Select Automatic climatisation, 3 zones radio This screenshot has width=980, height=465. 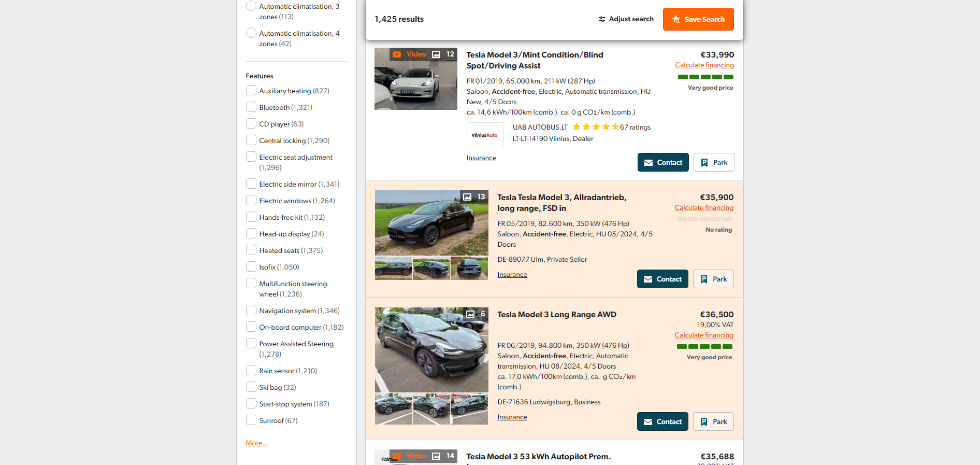pyautogui.click(x=251, y=6)
